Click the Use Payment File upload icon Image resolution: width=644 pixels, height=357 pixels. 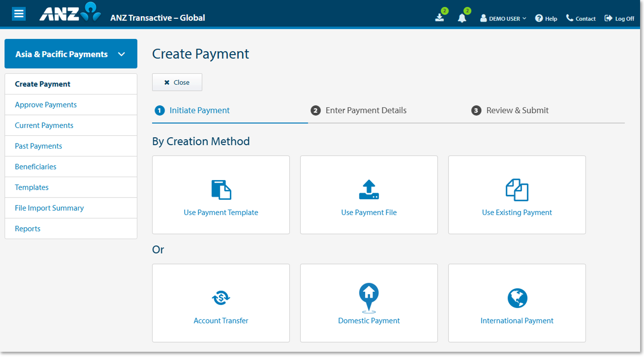369,188
